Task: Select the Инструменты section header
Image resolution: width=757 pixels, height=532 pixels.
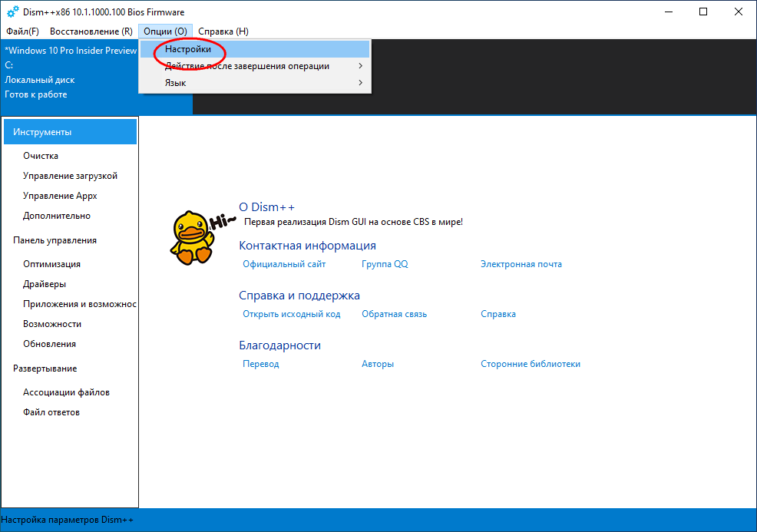Action: pyautogui.click(x=71, y=132)
